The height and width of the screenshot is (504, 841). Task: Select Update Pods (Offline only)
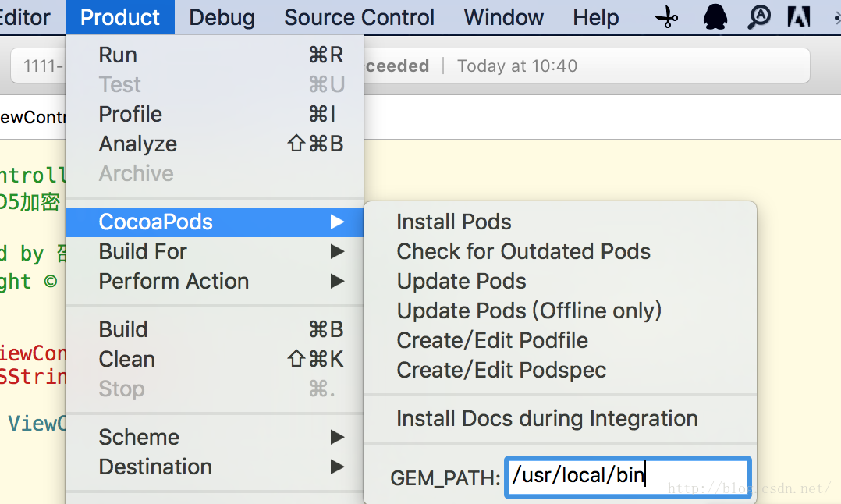click(560, 311)
